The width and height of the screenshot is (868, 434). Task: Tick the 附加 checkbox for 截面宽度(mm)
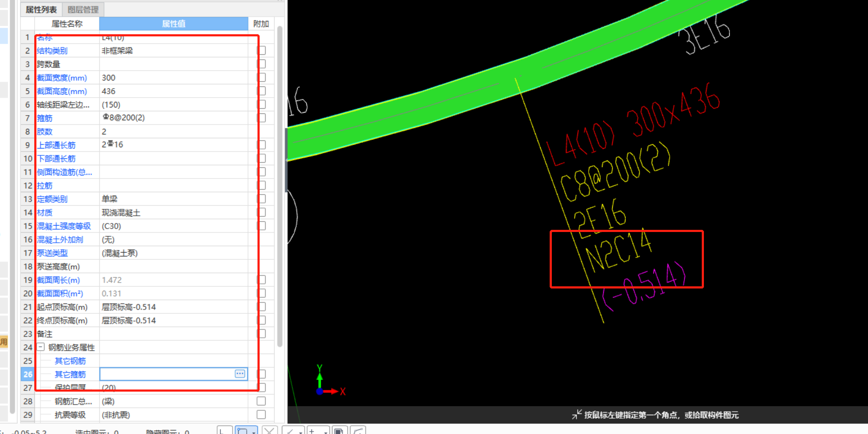tap(261, 77)
